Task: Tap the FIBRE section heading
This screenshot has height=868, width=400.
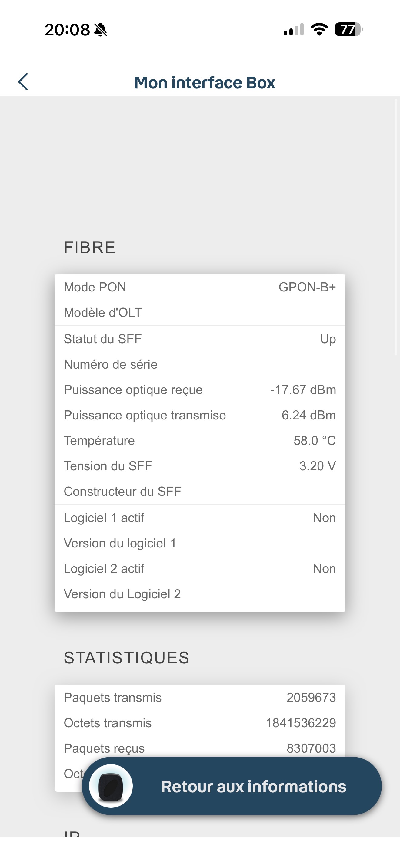Action: tap(90, 247)
